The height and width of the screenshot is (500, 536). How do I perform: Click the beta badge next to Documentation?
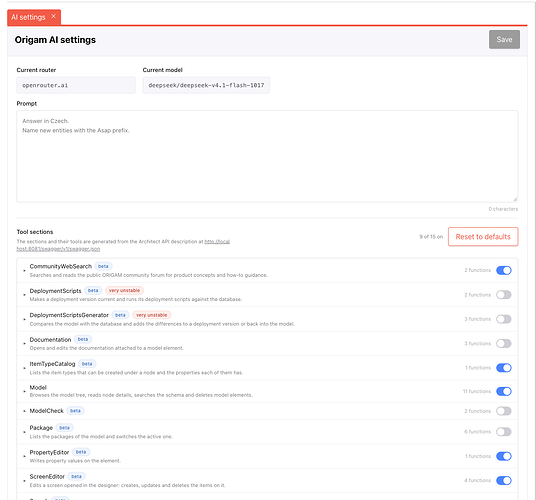(83, 339)
